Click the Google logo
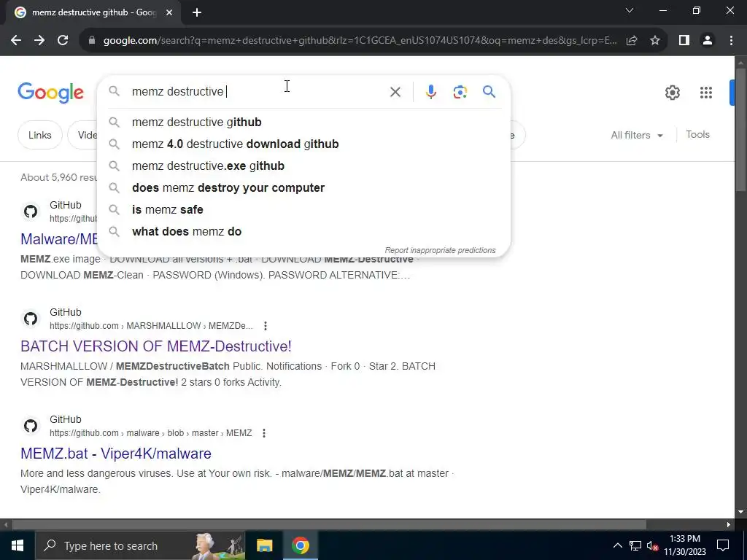 [x=50, y=93]
